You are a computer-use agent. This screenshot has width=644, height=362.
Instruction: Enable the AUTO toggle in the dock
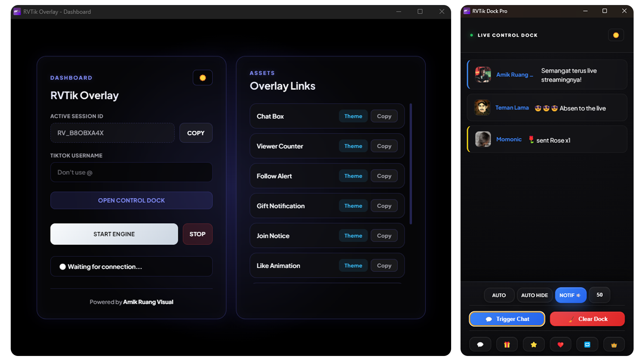tap(499, 295)
